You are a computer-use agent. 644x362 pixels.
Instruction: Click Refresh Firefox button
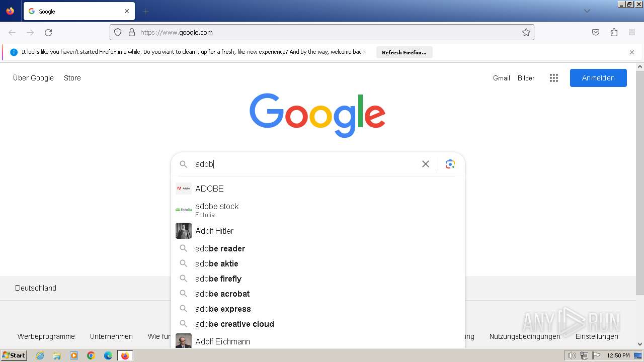pyautogui.click(x=404, y=52)
